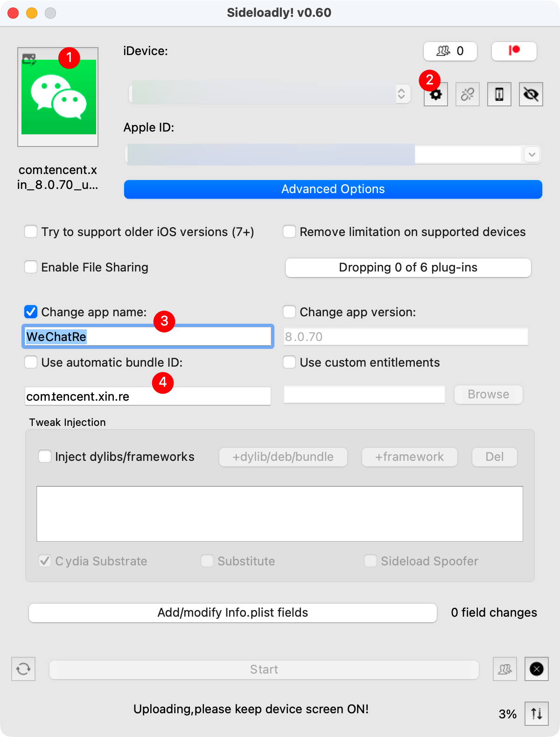Viewport: 560px width, 737px height.
Task: Click the WeChat IPA app icon thumbnail
Action: pos(58,97)
